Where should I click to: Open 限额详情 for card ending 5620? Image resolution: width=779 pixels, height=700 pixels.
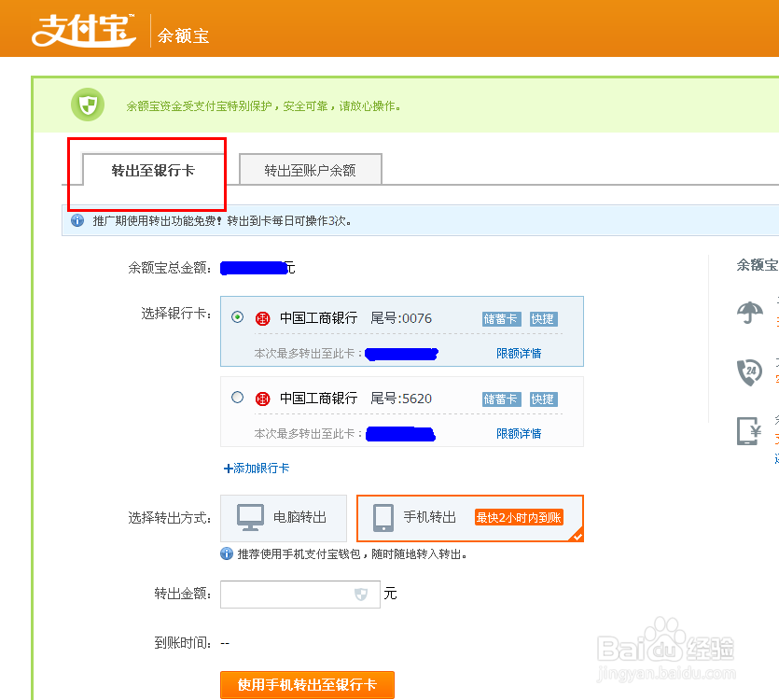pos(519,433)
